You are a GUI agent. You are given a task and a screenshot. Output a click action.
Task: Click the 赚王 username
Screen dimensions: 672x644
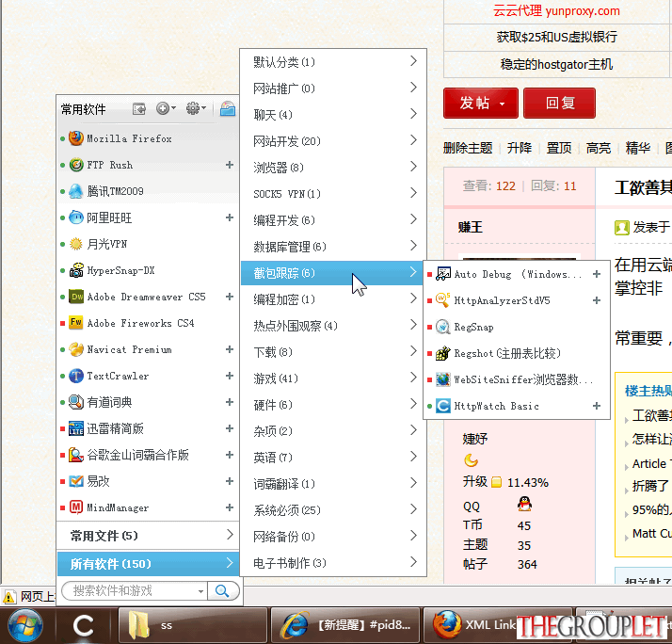[471, 227]
